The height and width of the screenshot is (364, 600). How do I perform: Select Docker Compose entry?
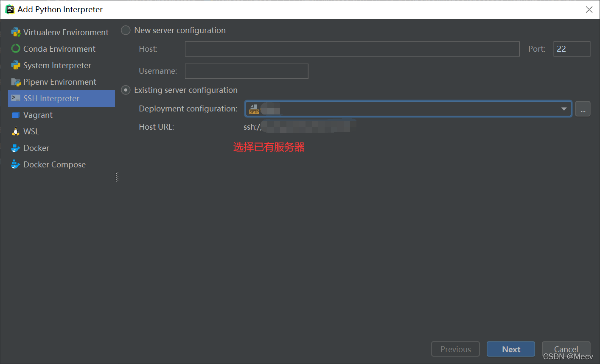[x=62, y=164]
